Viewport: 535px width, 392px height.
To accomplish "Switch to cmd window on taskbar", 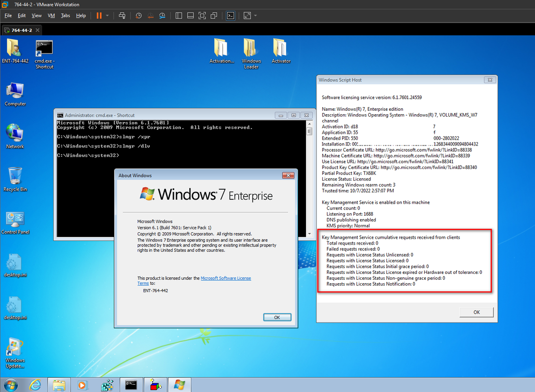I will point(130,385).
